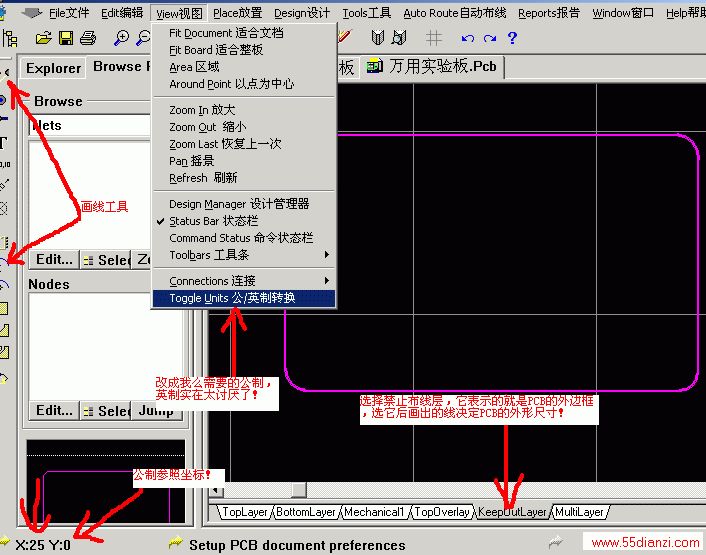The height and width of the screenshot is (555, 706).
Task: Select Fit Board 适合整板 menu item
Action: point(244,50)
